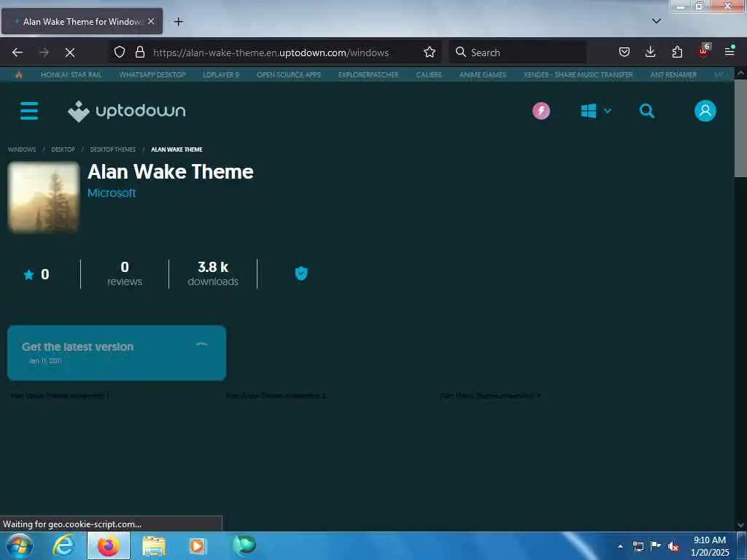Click the security shield badge
The width and height of the screenshot is (747, 560).
[301, 273]
